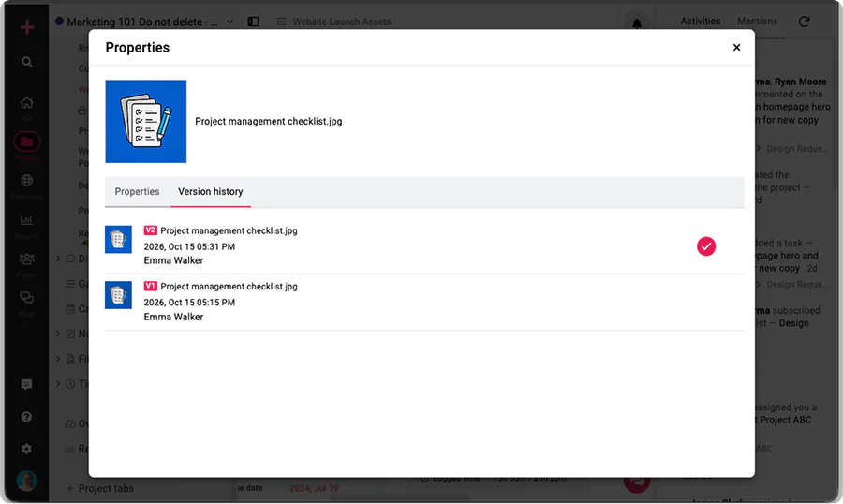The image size is (843, 504).
Task: Expand the discussions tree row arrow
Action: 58,259
